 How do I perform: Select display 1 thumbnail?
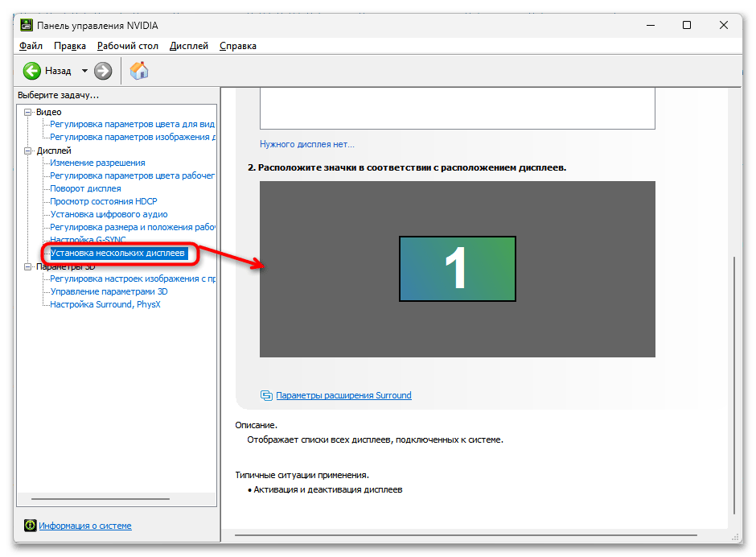point(457,269)
